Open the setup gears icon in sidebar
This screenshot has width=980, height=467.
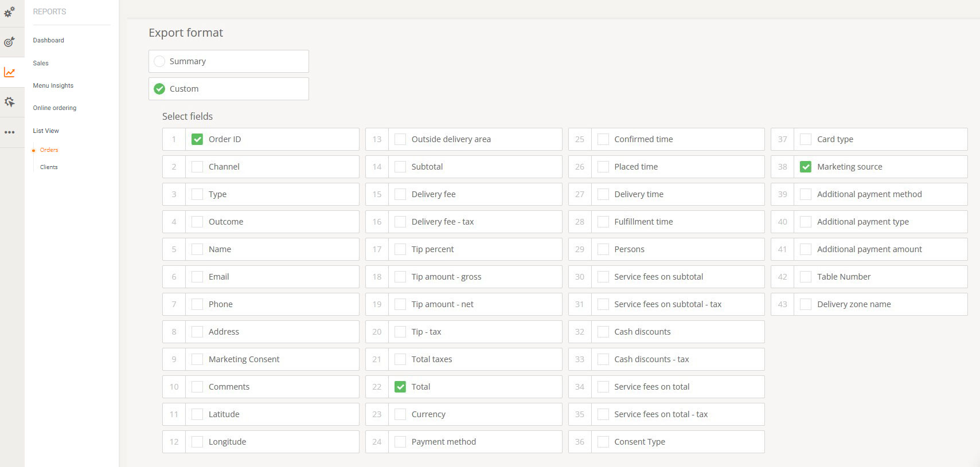tap(10, 12)
